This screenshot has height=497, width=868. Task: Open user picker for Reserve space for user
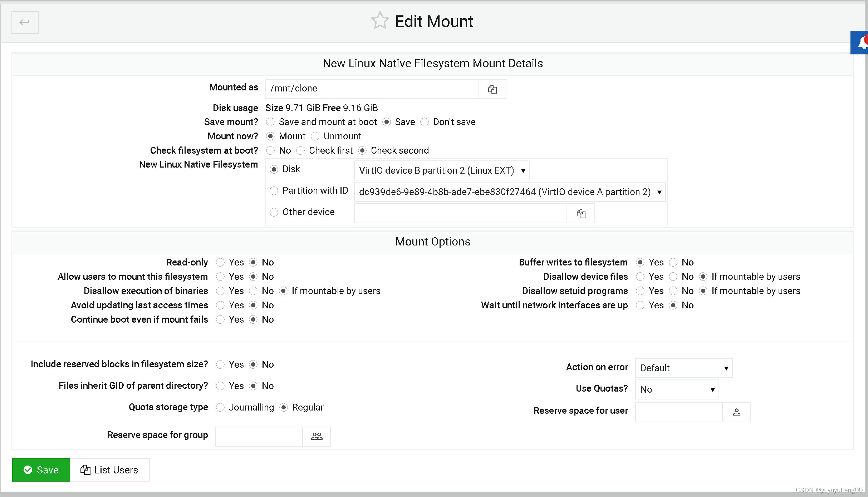[736, 412]
